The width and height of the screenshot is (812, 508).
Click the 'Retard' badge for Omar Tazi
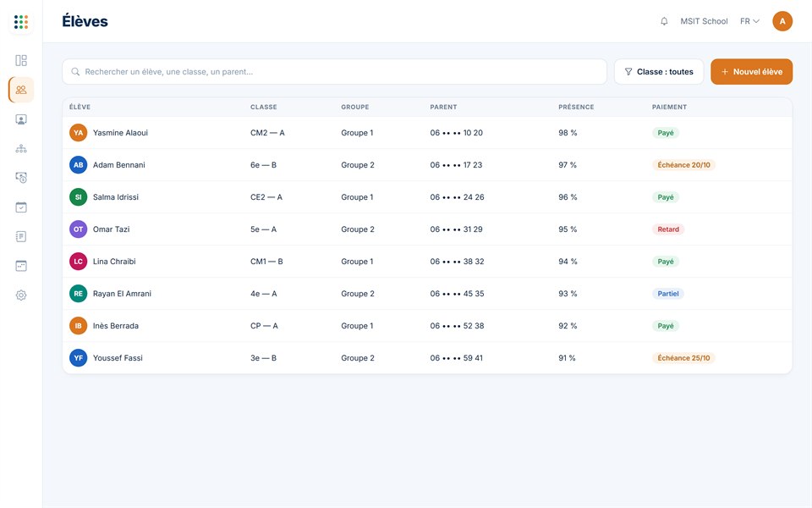click(x=668, y=229)
